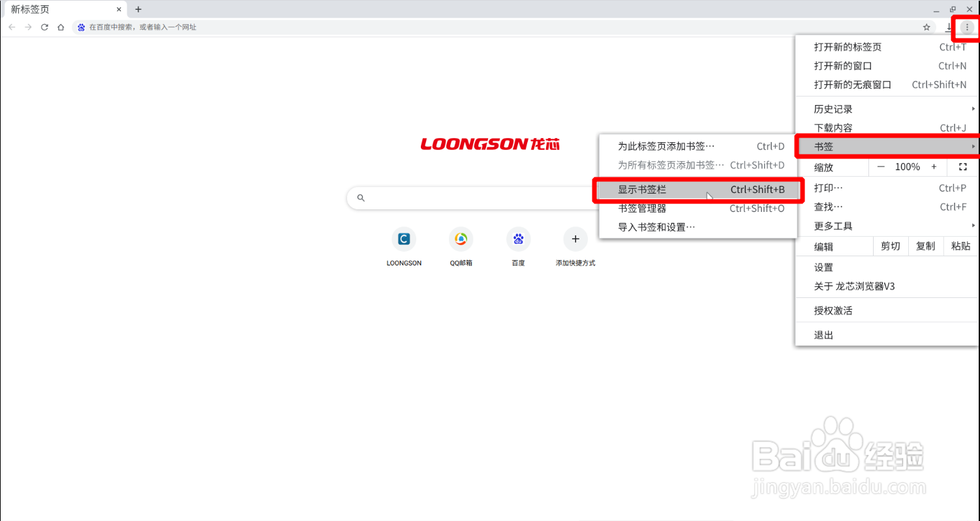Open the 百度 shortcut tile
980x521 pixels.
tap(518, 247)
